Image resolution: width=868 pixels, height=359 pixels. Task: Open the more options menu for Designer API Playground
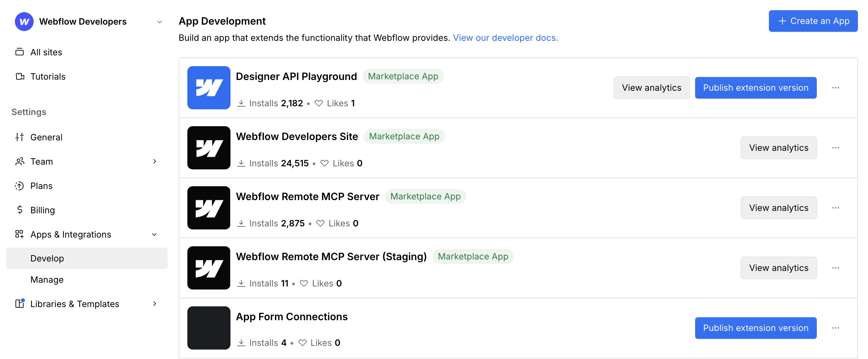[x=836, y=87]
